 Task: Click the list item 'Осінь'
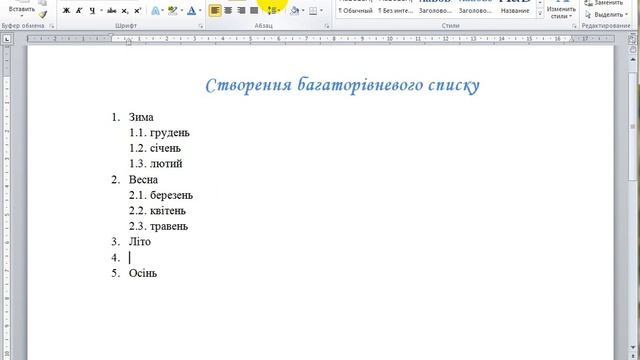[143, 273]
